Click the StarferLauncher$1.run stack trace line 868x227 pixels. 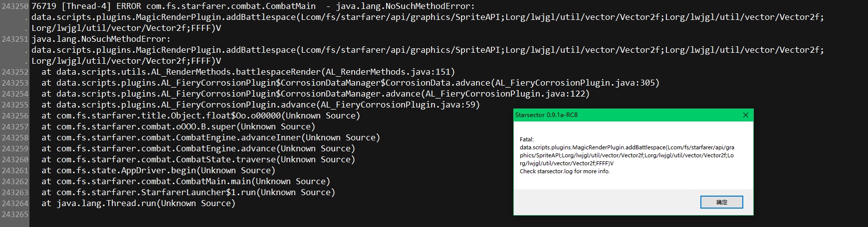[x=188, y=192]
